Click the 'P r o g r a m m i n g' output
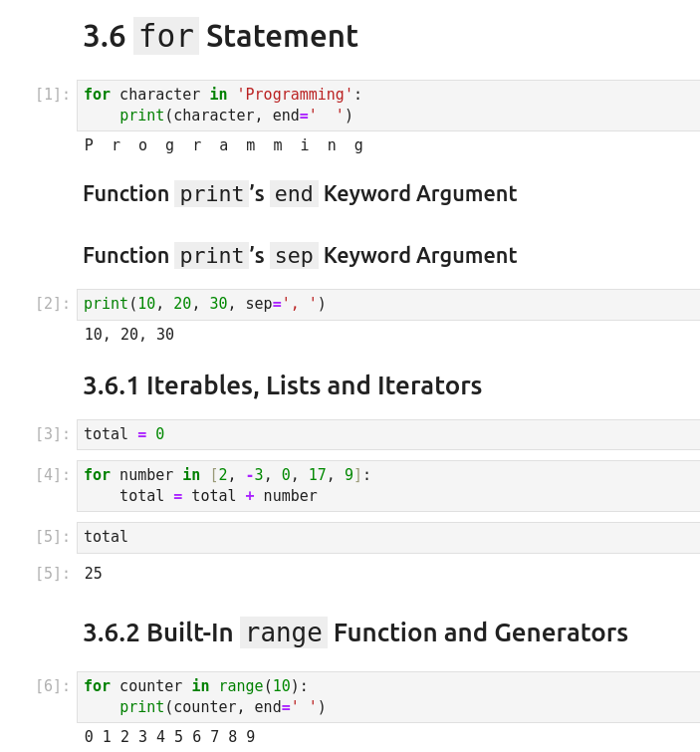The height and width of the screenshot is (752, 700). click(x=224, y=145)
